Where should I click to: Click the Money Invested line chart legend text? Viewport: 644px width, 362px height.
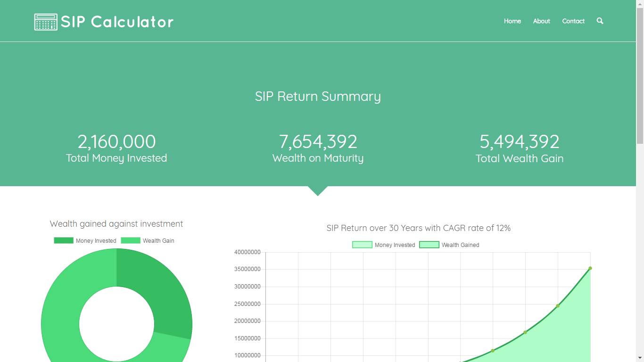tap(395, 245)
